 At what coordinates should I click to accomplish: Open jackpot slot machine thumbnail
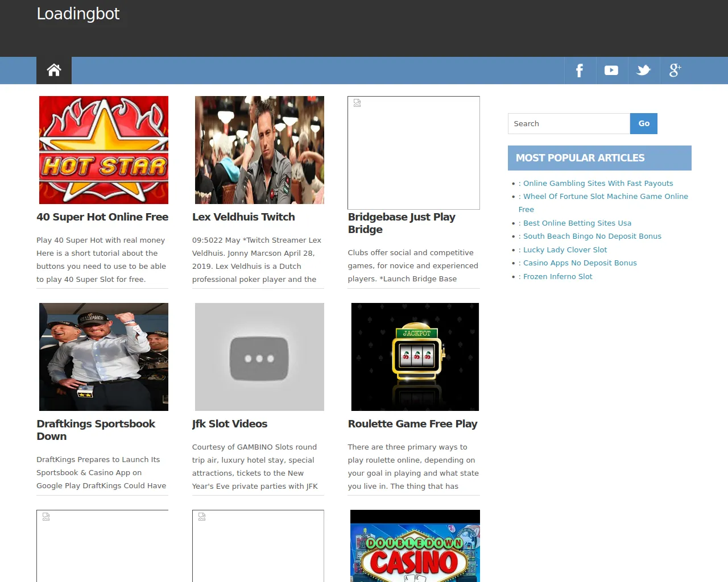(415, 357)
